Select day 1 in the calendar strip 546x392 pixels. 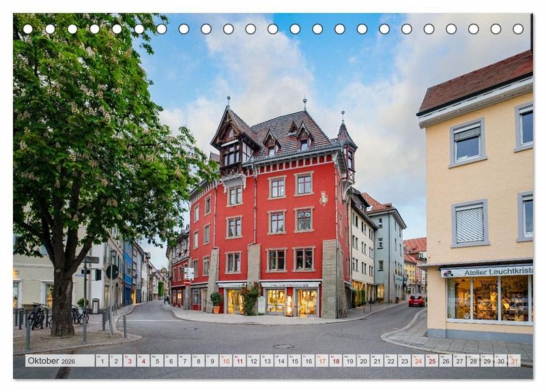(102, 361)
